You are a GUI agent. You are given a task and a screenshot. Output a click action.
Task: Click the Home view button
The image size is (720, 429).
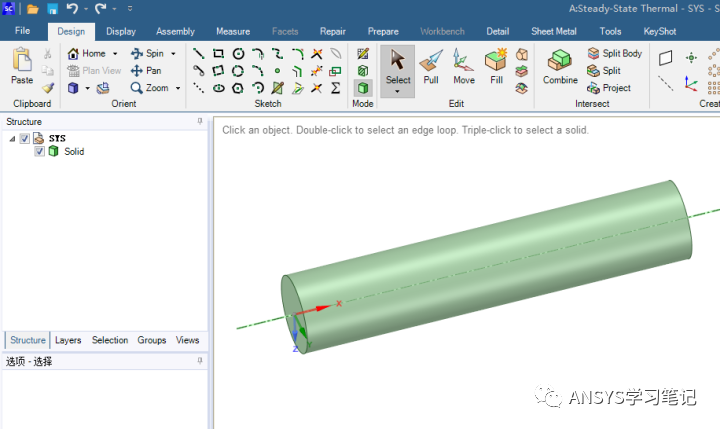[x=87, y=54]
